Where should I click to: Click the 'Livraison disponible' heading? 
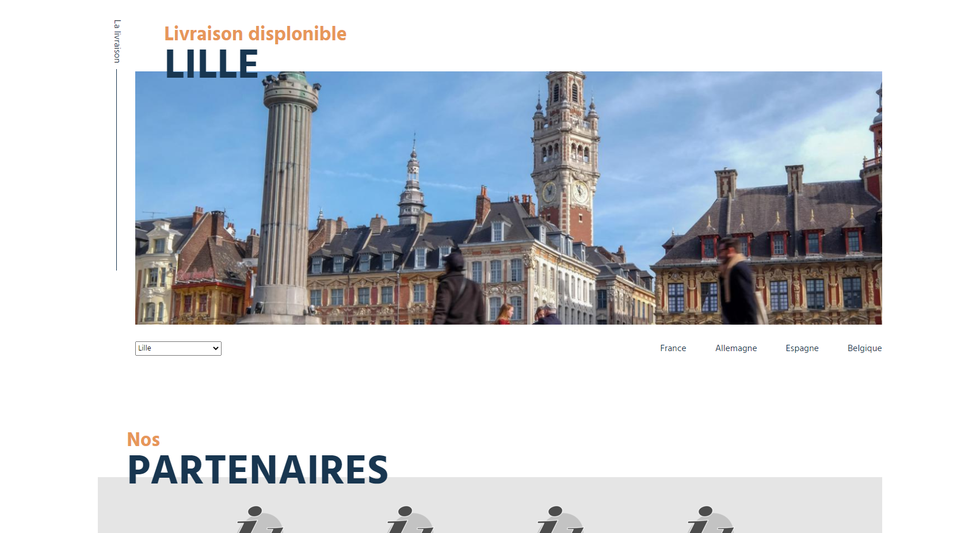tap(256, 33)
